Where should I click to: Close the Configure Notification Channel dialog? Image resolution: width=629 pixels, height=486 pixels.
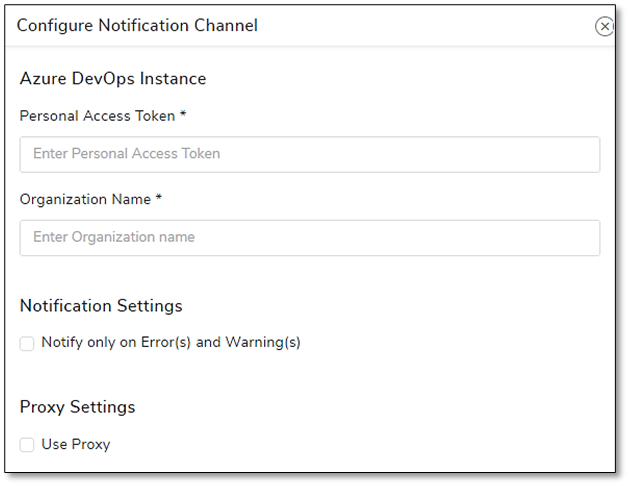point(605,26)
